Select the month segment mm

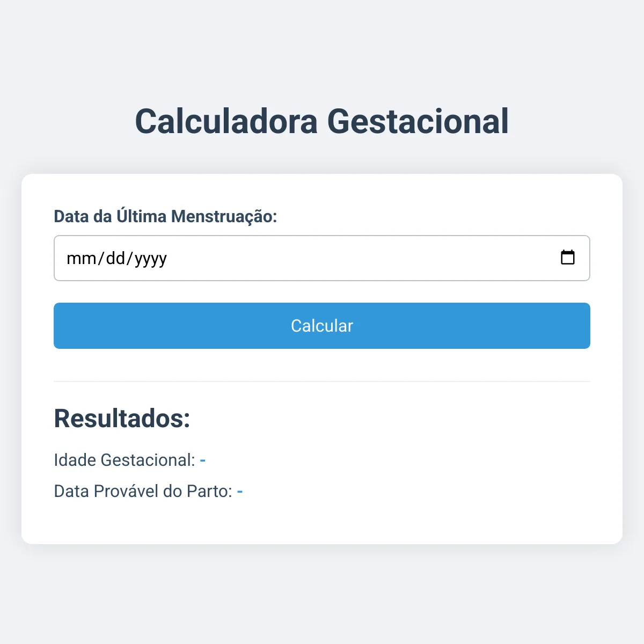[82, 258]
